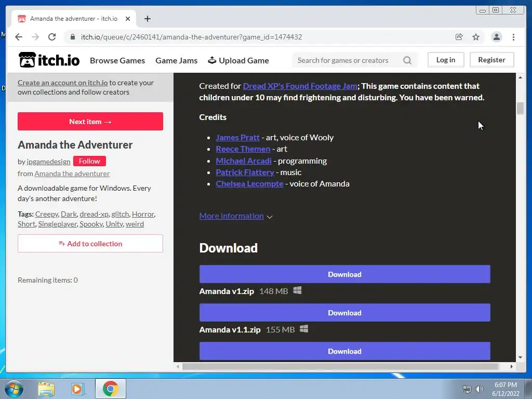Open Michael Arcadi credit link

click(x=244, y=161)
